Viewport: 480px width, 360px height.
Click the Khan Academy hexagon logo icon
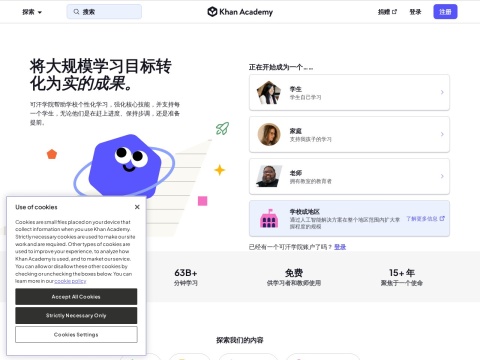[212, 12]
